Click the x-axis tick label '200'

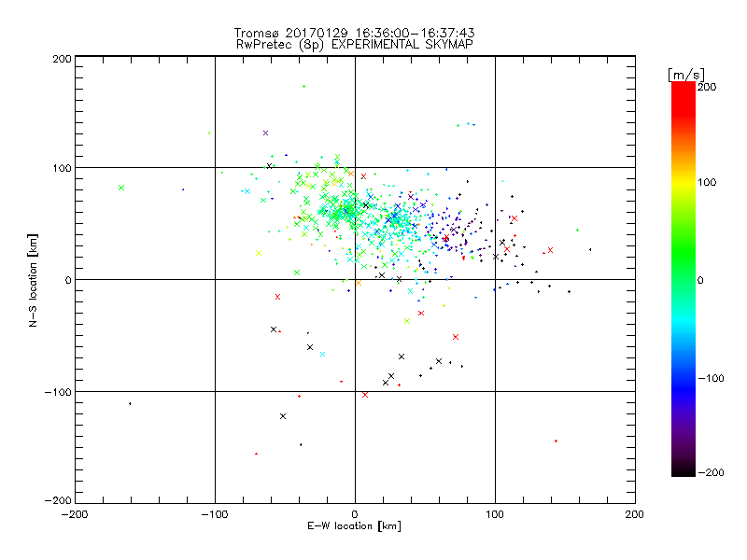click(x=635, y=514)
